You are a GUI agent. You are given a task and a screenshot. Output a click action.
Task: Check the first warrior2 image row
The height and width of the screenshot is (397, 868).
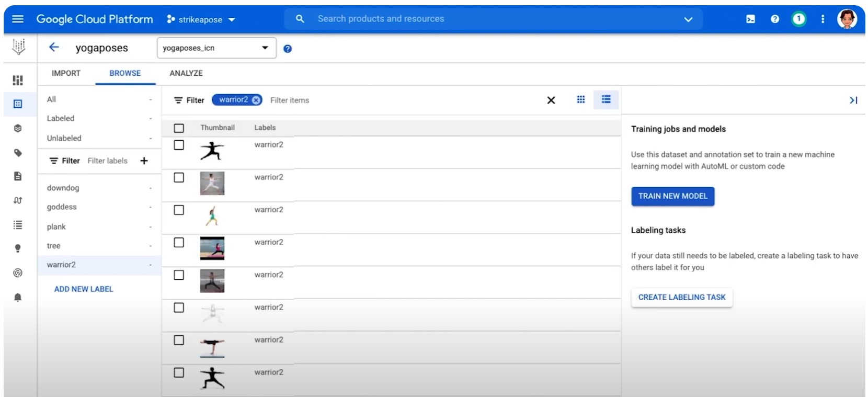[179, 145]
